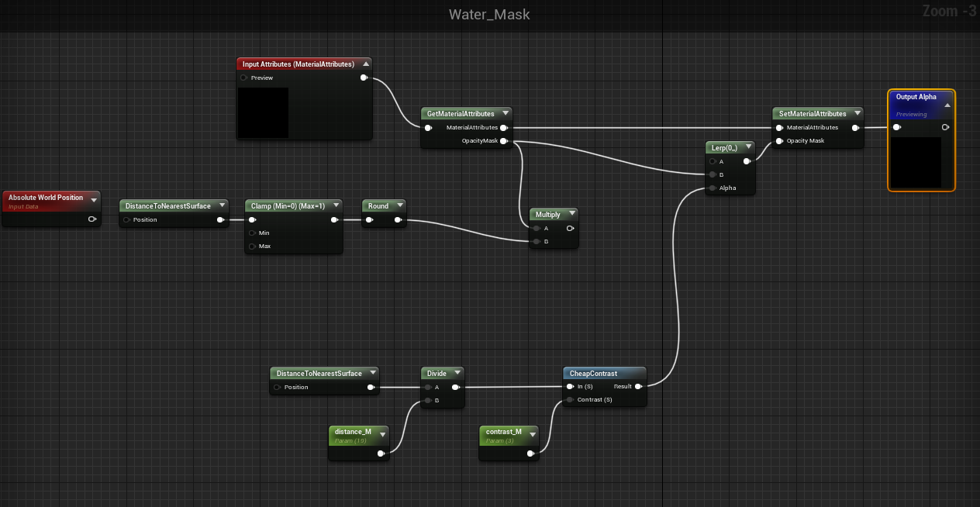Click the Clamp node output pin

[334, 219]
